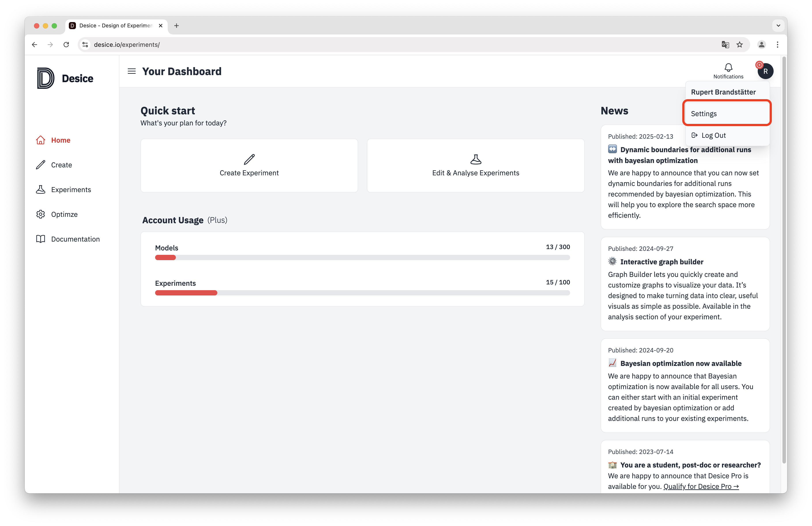Viewport: 812px width, 526px height.
Task: Click the user profile avatar button
Action: [765, 71]
